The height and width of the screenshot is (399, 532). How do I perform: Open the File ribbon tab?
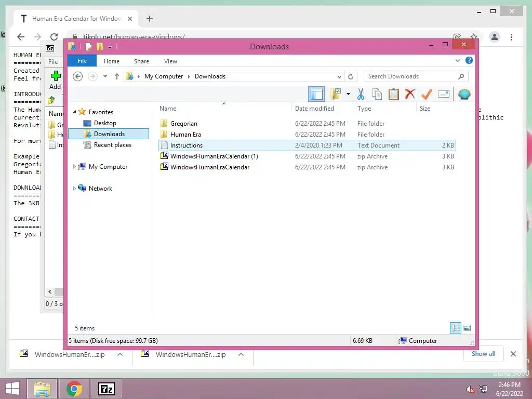click(82, 61)
